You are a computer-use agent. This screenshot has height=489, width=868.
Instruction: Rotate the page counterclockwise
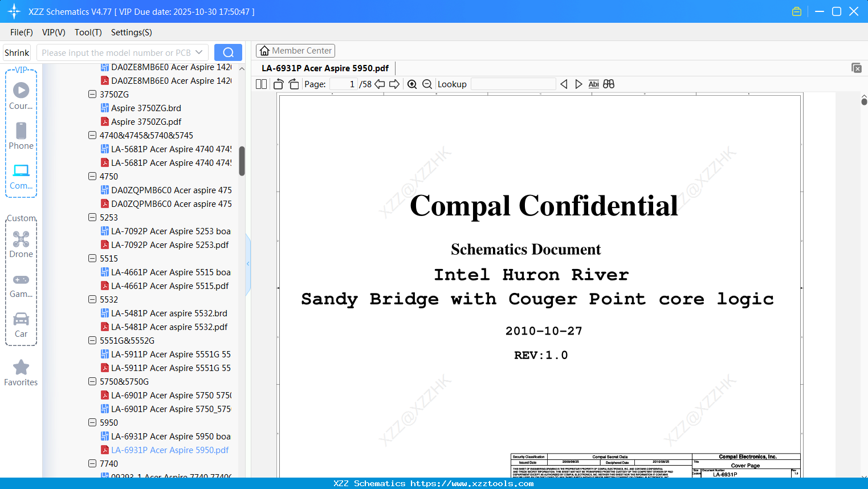coord(279,84)
